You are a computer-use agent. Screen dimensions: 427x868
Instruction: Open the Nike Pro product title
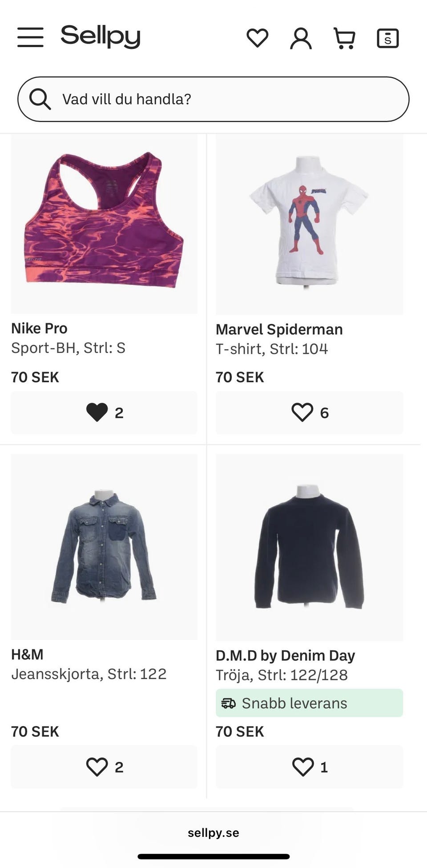[x=39, y=328]
